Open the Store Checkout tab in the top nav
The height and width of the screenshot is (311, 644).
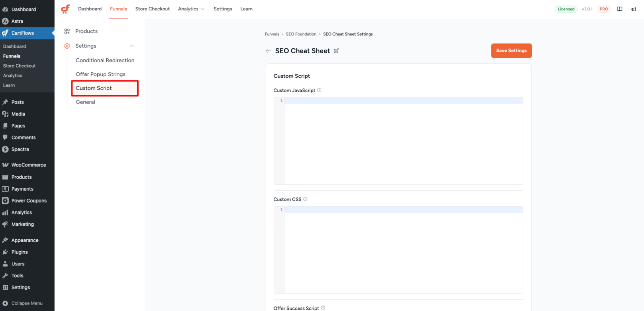coord(152,9)
